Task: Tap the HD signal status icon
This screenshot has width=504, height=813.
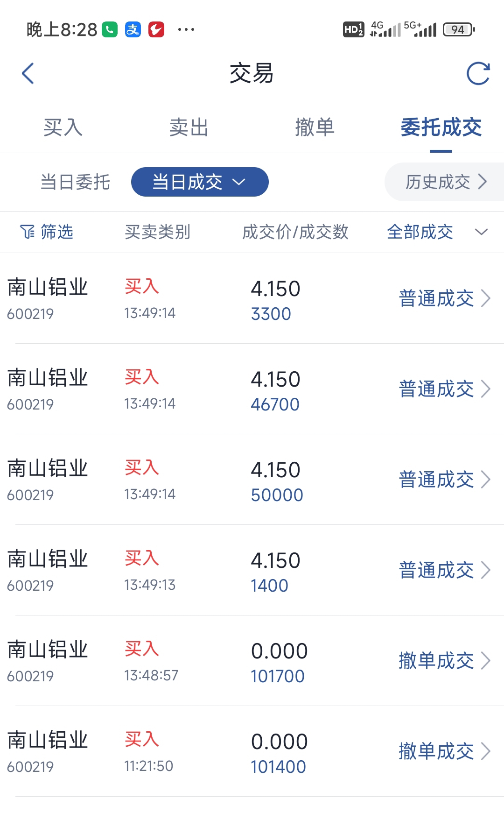Action: point(353,29)
